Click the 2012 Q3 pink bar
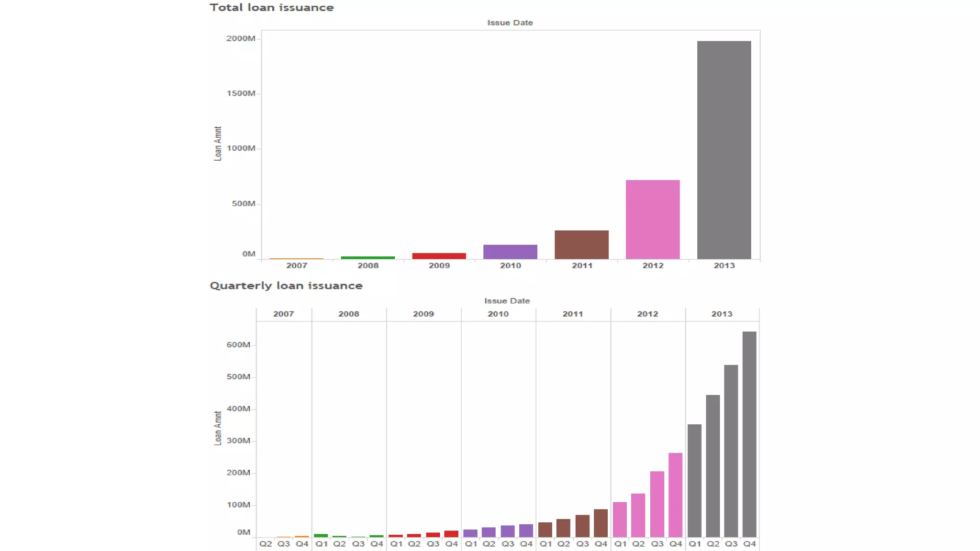980x551 pixels. pyautogui.click(x=657, y=504)
